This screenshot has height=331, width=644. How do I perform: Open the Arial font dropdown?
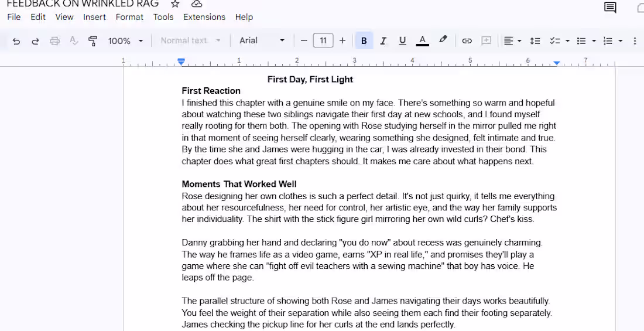(262, 40)
